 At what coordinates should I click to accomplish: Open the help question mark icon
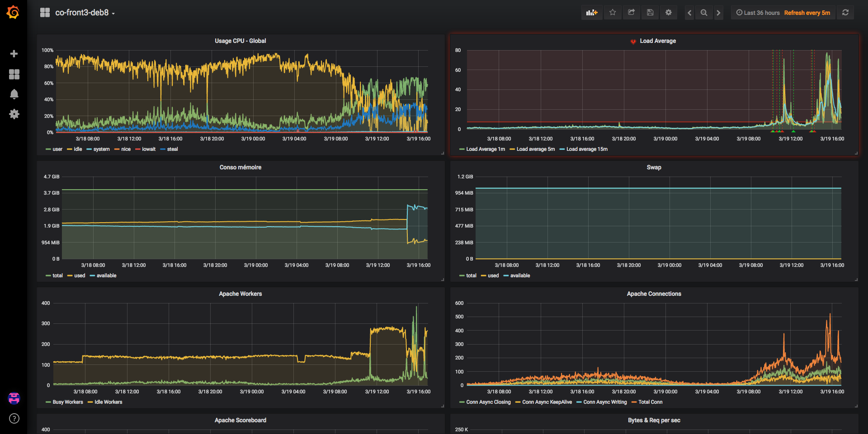pos(14,418)
